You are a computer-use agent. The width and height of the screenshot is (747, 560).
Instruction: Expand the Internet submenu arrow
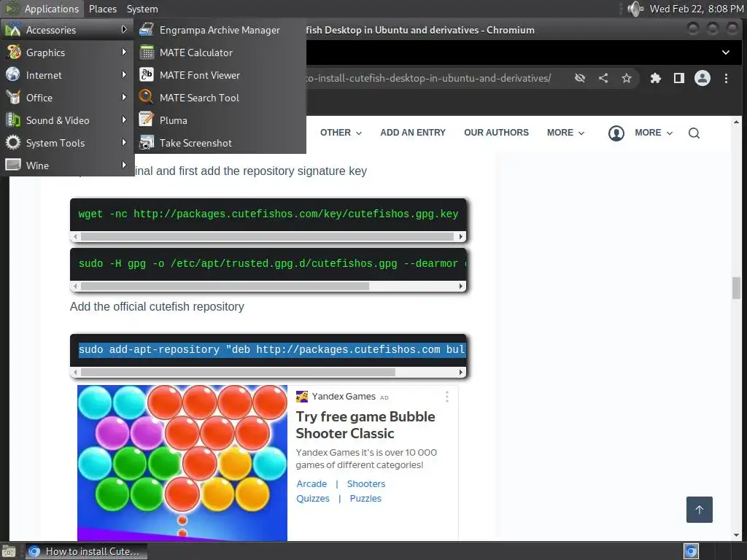124,74
